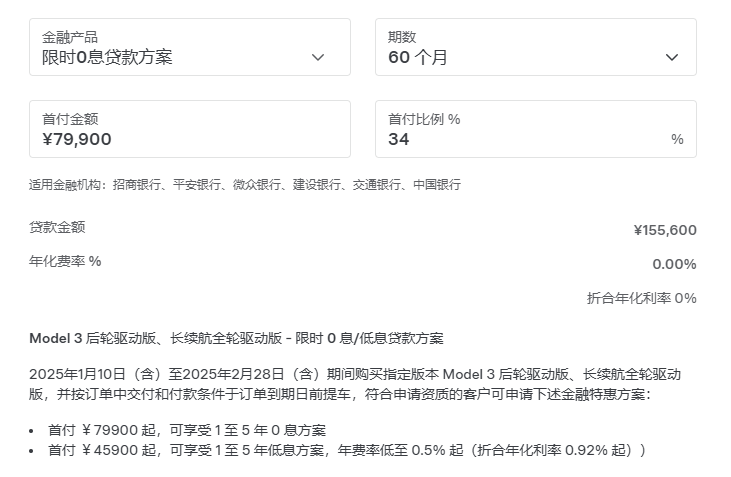Screen dimensions: 731x477
Task: Click the 年化费率 % row label
Action: tap(65, 261)
